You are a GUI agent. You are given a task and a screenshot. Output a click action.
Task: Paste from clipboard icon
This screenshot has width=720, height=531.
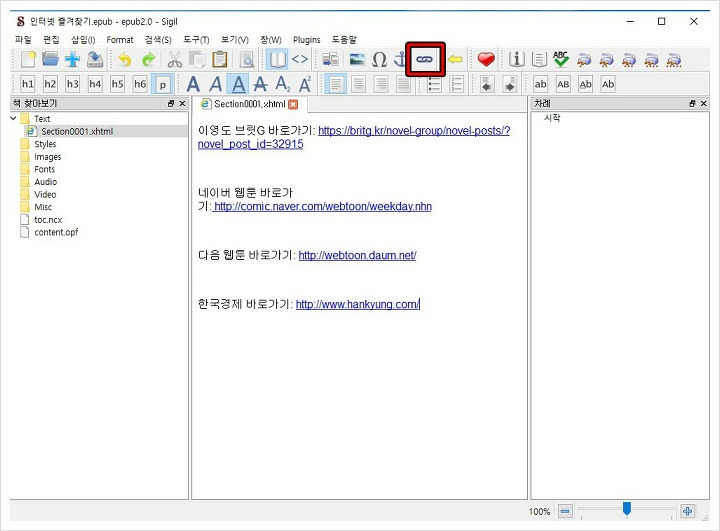(x=219, y=60)
